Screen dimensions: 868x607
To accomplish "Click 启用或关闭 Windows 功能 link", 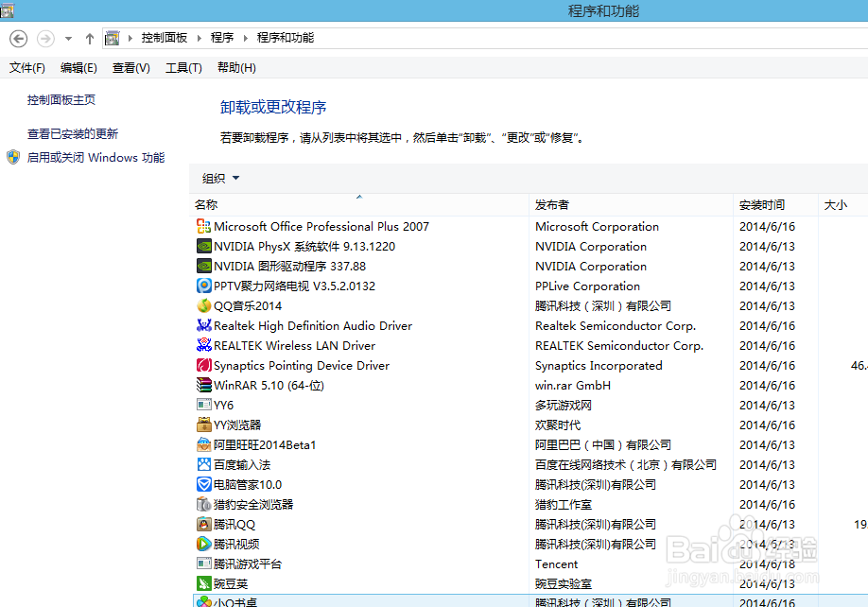I will coord(95,158).
